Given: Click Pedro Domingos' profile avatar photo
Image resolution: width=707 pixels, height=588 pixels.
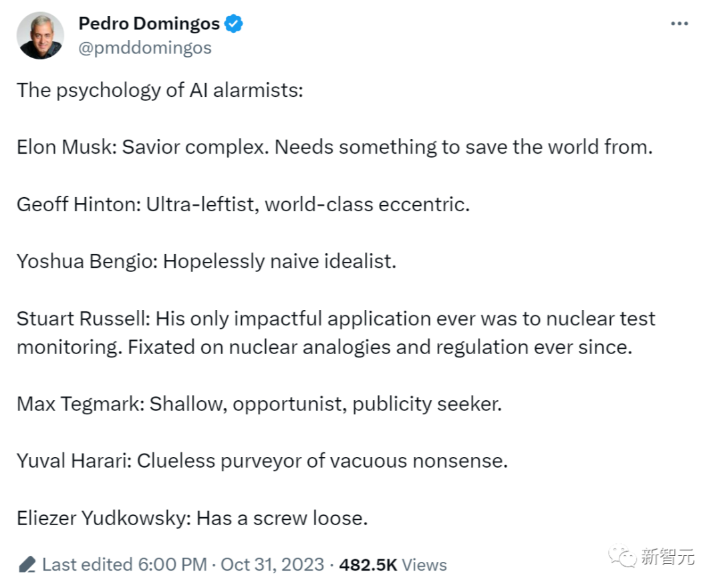Looking at the screenshot, I should point(40,35).
